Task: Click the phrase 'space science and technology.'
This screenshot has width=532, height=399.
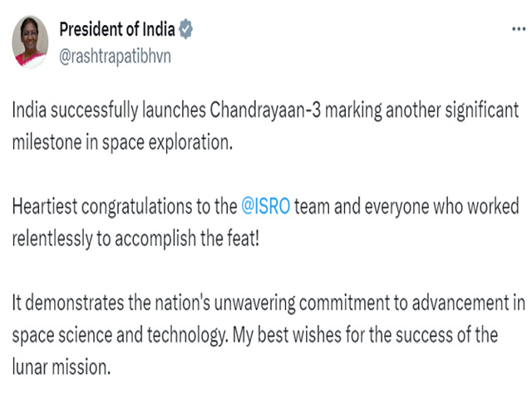Action: click(x=119, y=335)
